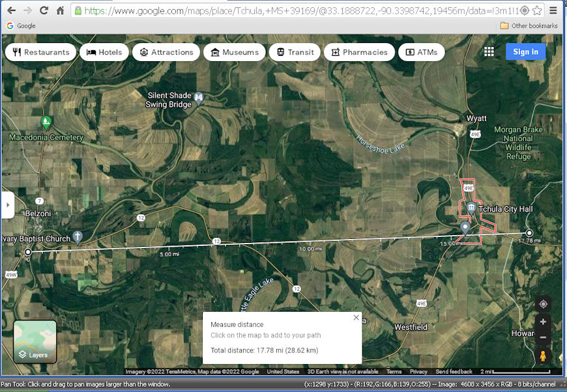The width and height of the screenshot is (567, 392).
Task: Show Pharmacies on the map
Action: 359,52
